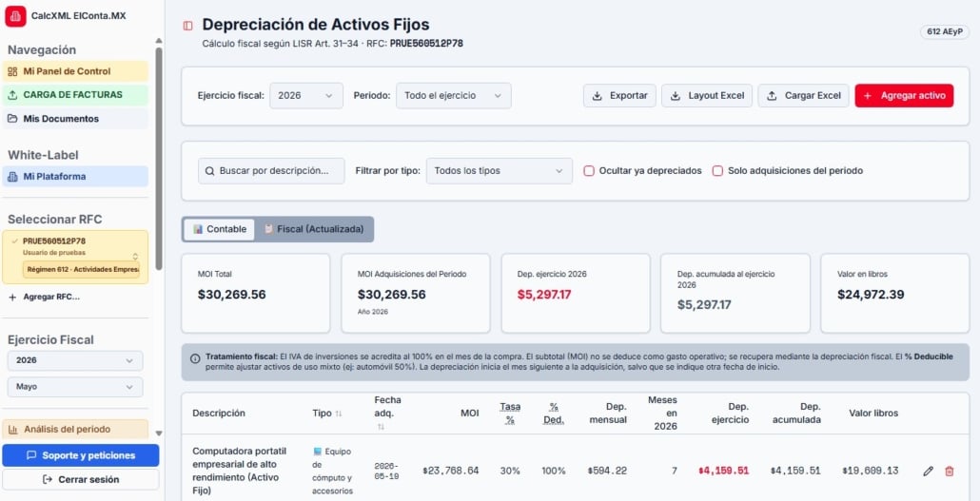This screenshot has width=980, height=501.
Task: Click the Exportar button
Action: (619, 96)
